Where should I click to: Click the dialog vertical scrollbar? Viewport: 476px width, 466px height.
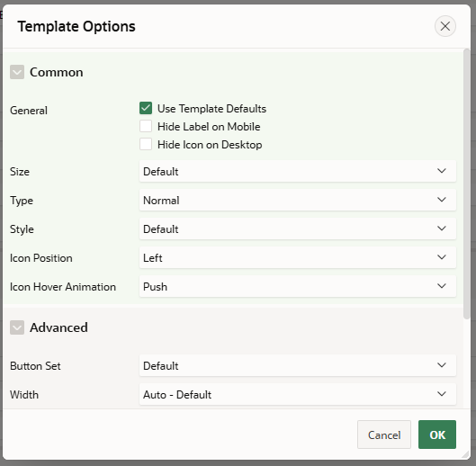point(467,184)
